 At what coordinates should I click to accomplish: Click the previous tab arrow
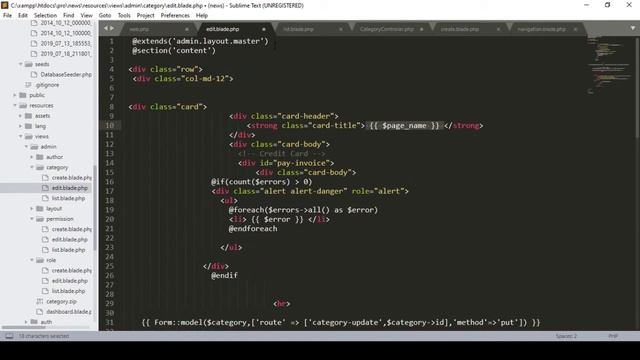pos(106,28)
